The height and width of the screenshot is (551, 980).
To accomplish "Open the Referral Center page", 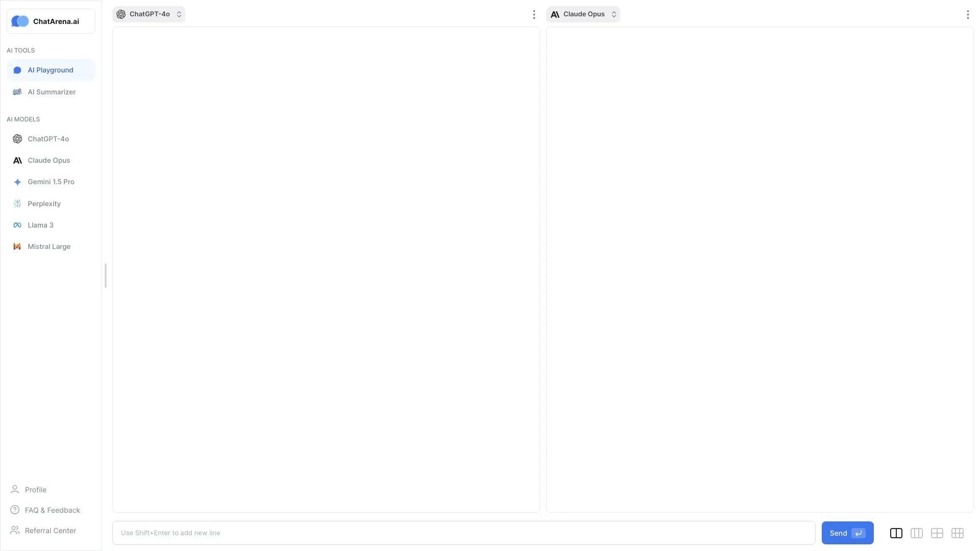I will click(x=51, y=531).
